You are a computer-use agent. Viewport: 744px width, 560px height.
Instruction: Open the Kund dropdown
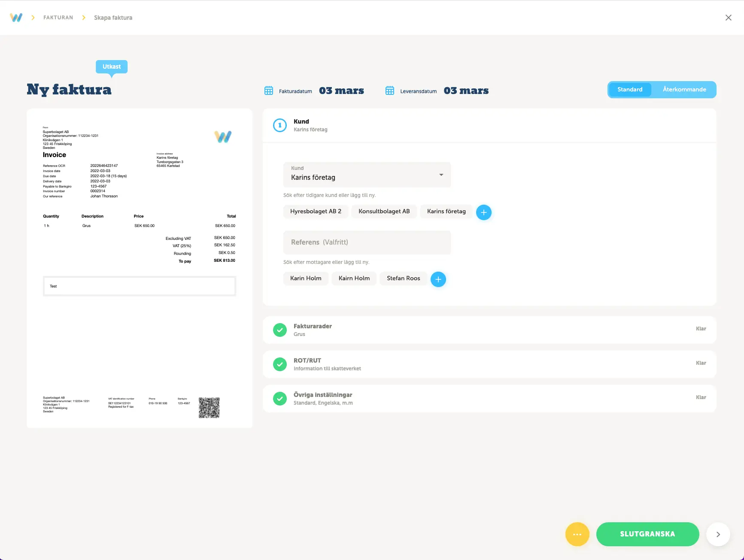tap(367, 174)
